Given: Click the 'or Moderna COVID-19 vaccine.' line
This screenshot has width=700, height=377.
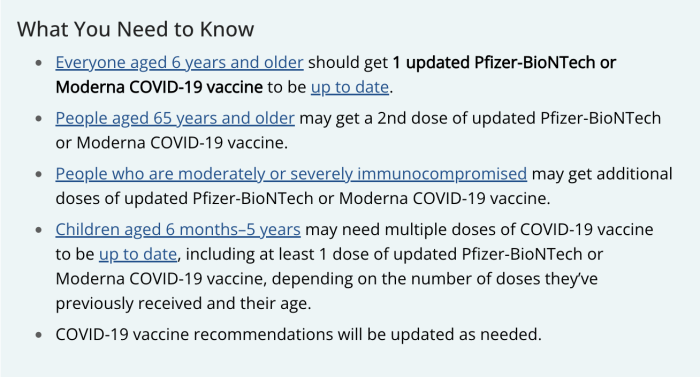Looking at the screenshot, I should click(172, 143).
